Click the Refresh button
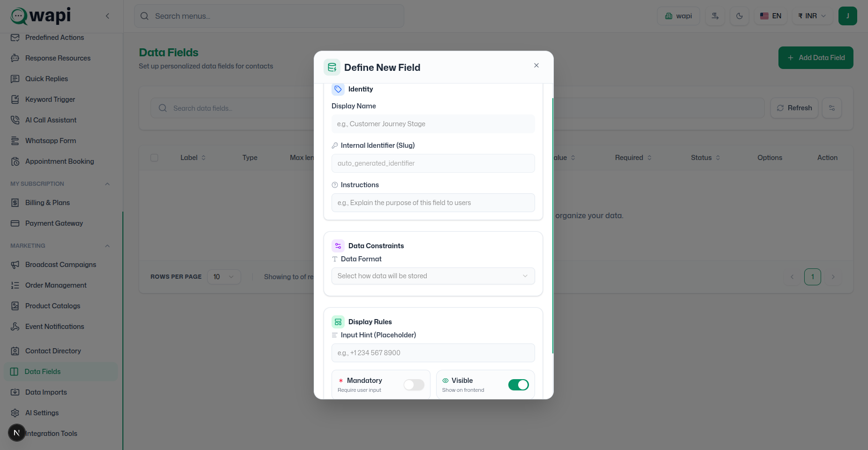 [x=794, y=108]
